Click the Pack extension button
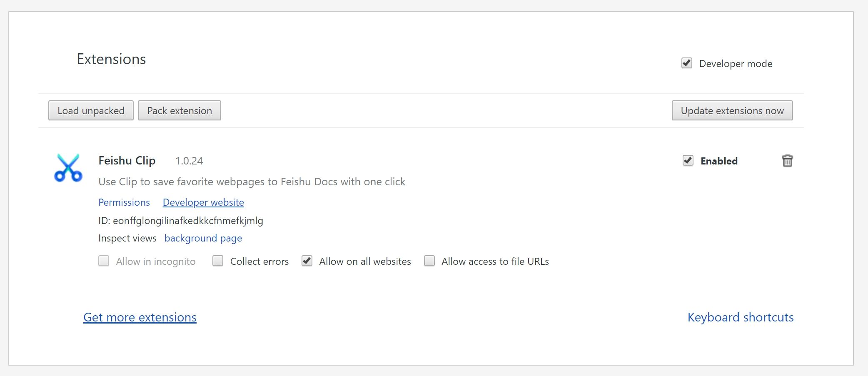868x376 pixels. [180, 111]
